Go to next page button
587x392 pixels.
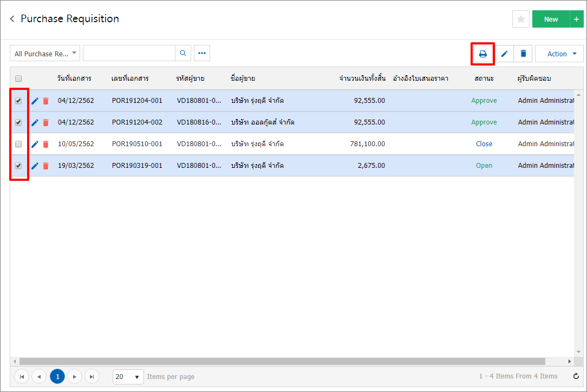click(75, 377)
